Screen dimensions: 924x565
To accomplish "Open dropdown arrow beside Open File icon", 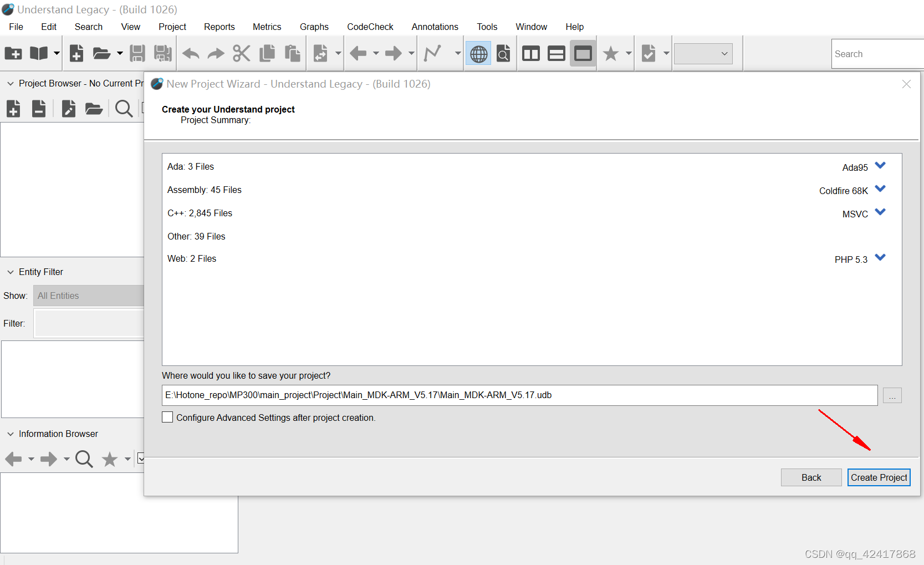I will click(120, 54).
